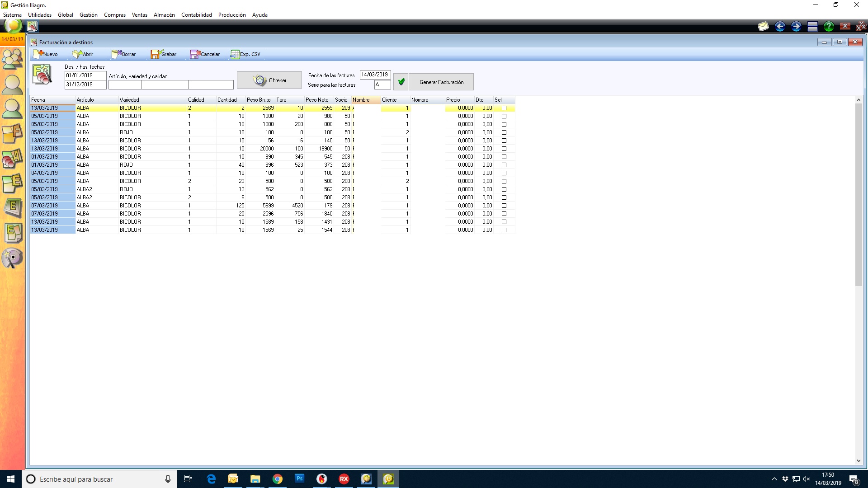
Task: Click the Generar Facturación button
Action: [x=441, y=82]
